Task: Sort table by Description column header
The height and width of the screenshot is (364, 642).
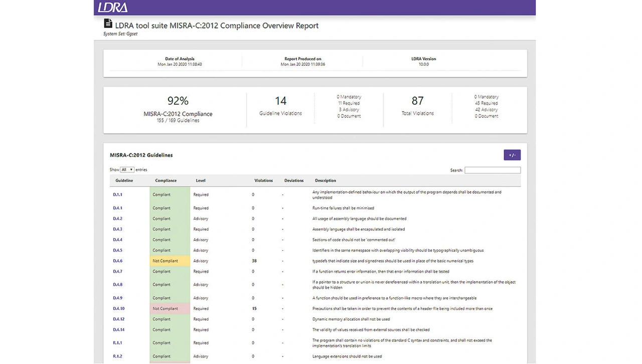Action: click(x=325, y=180)
